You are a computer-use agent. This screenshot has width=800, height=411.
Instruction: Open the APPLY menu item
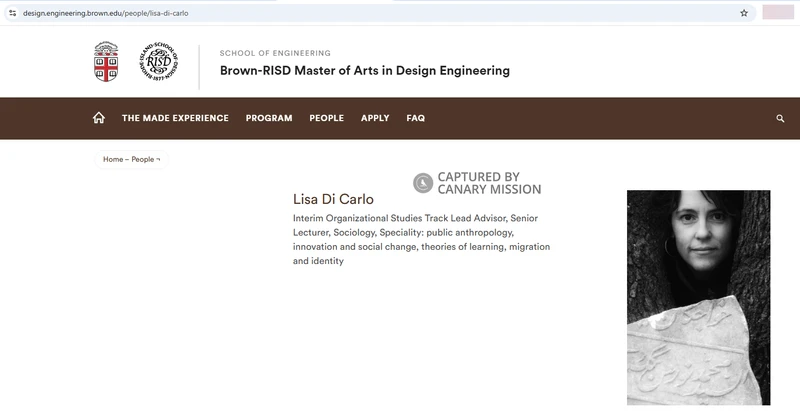point(375,118)
